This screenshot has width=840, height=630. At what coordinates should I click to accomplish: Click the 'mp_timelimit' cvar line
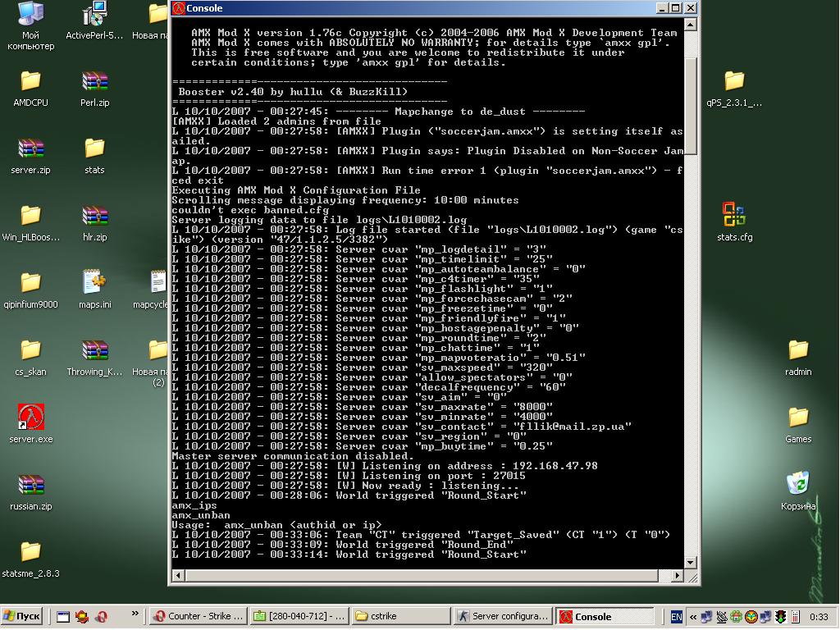pos(363,259)
